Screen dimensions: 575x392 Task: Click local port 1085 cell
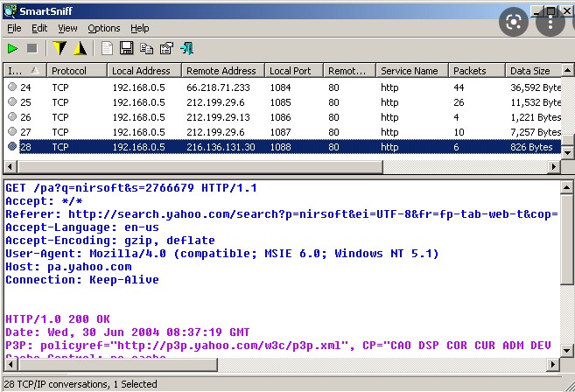280,102
